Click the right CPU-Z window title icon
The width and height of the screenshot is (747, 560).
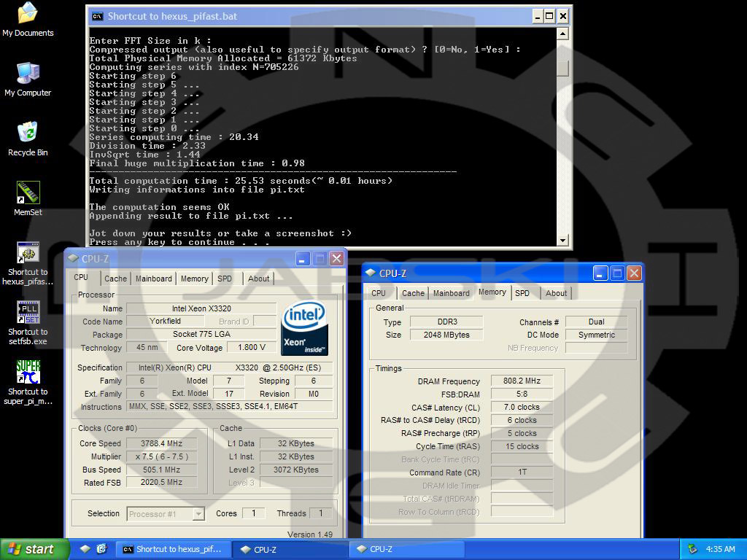pos(371,273)
